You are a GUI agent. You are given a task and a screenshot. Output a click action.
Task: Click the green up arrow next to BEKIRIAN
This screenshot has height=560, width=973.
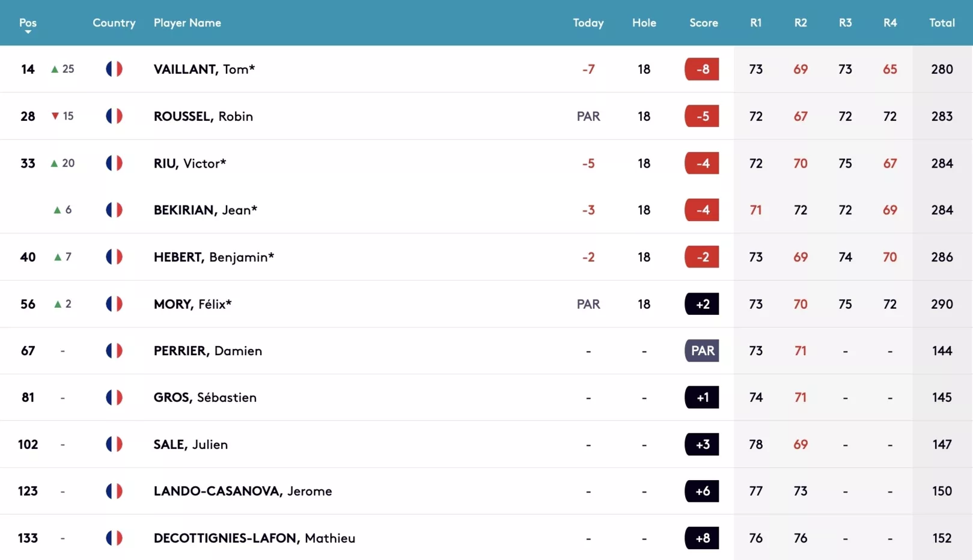(57, 210)
